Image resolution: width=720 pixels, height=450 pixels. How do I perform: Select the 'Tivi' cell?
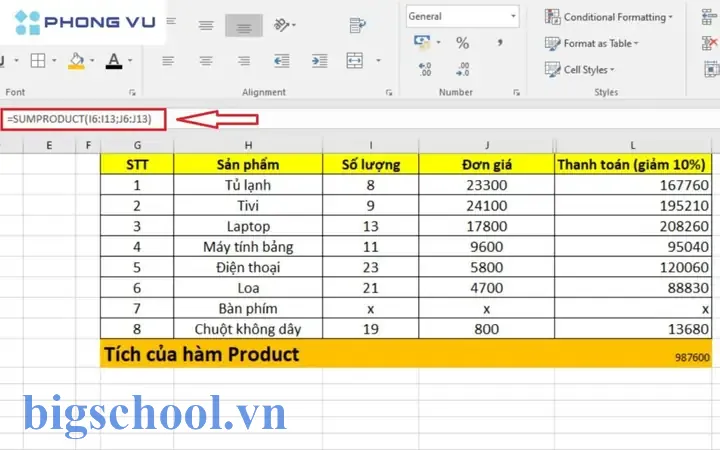click(x=248, y=206)
